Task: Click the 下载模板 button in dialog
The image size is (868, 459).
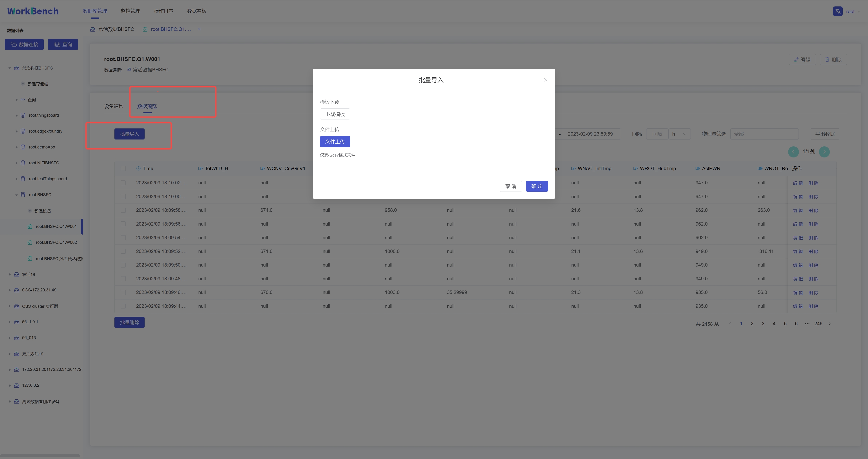Action: click(335, 114)
